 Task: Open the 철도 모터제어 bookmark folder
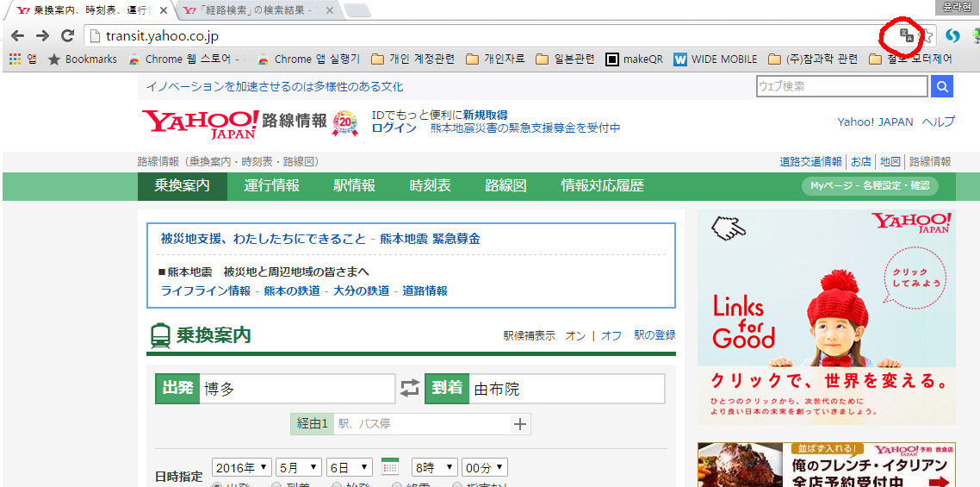[910, 59]
